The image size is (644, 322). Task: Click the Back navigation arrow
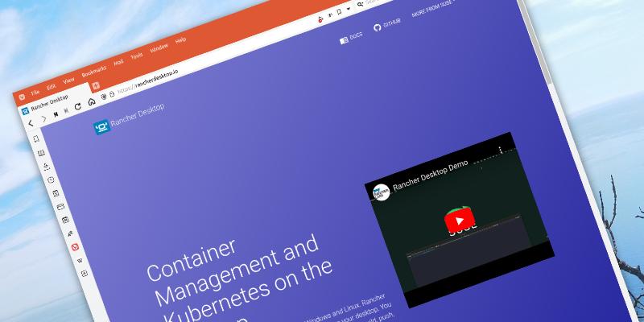pos(31,123)
